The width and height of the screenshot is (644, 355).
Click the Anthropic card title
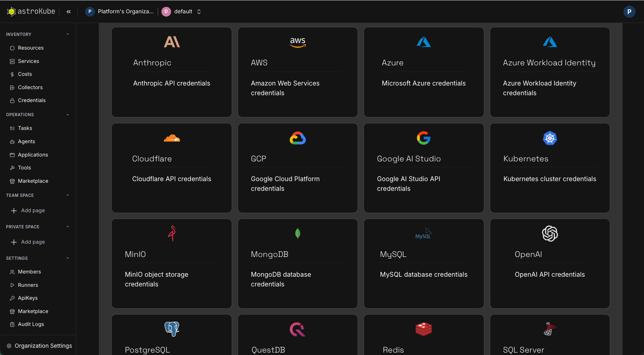click(152, 63)
